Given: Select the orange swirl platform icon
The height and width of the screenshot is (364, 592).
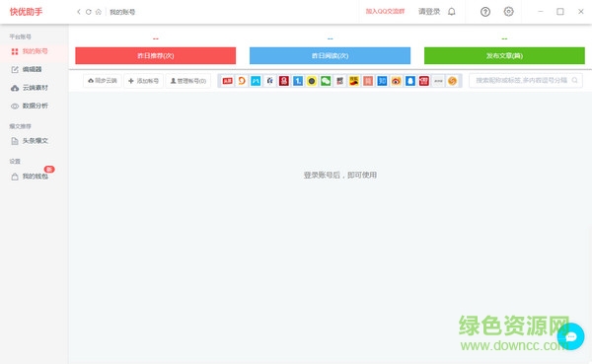Looking at the screenshot, I should [242, 81].
